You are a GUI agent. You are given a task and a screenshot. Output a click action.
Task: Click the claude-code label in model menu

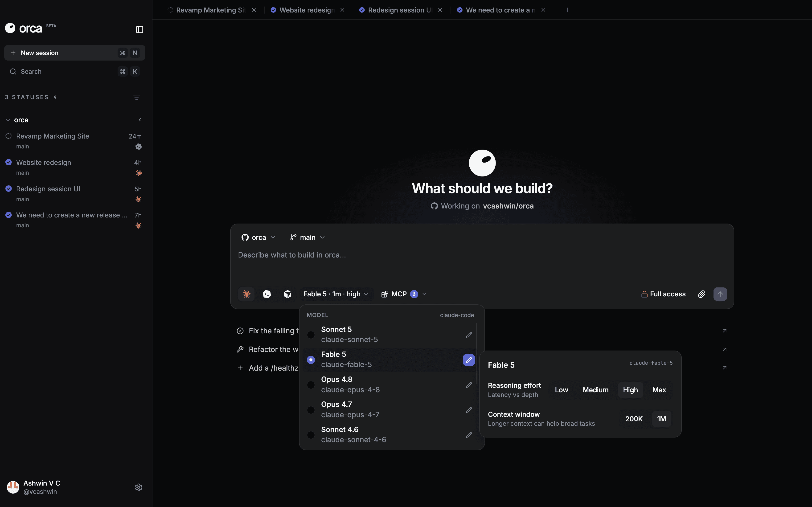tap(457, 315)
